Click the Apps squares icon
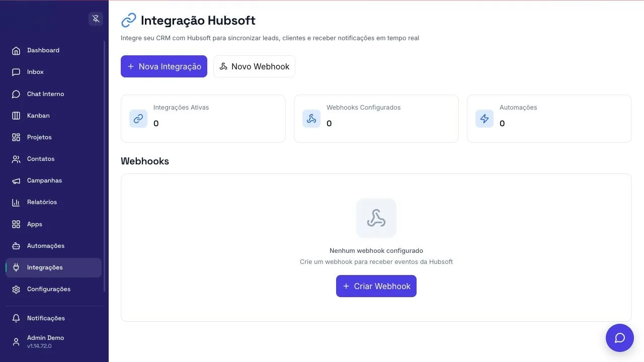 pos(16,224)
